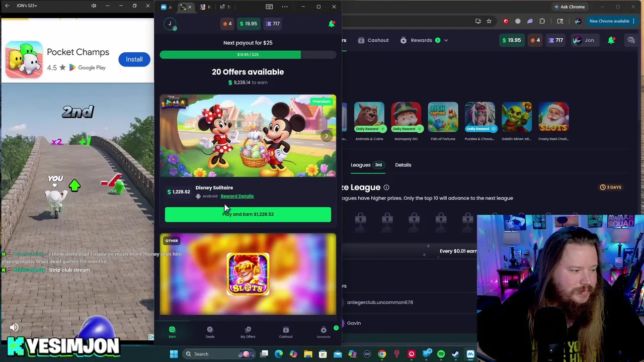Click the red Chrome extension icon

pos(506,21)
